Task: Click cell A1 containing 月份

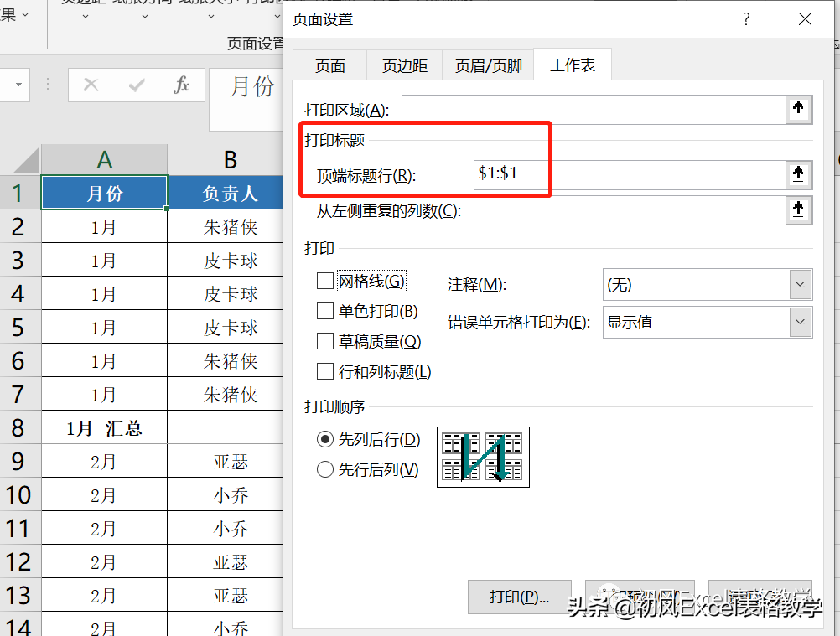Action: click(x=105, y=193)
